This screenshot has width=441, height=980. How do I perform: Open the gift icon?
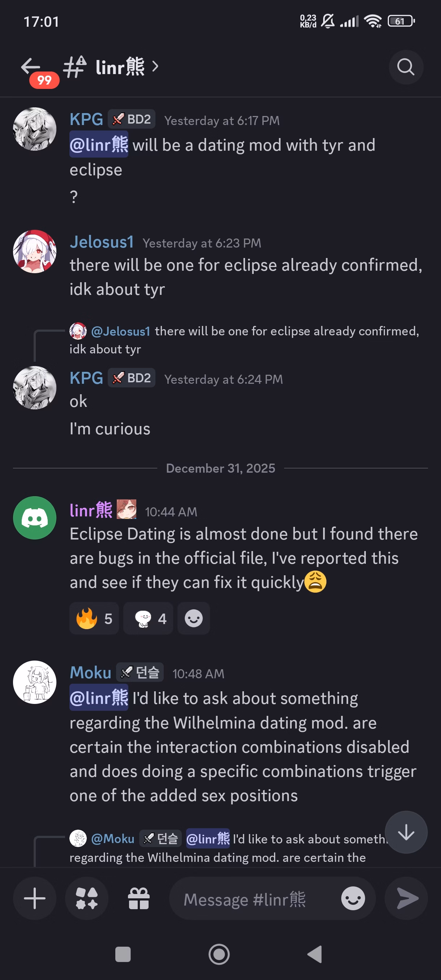click(139, 898)
